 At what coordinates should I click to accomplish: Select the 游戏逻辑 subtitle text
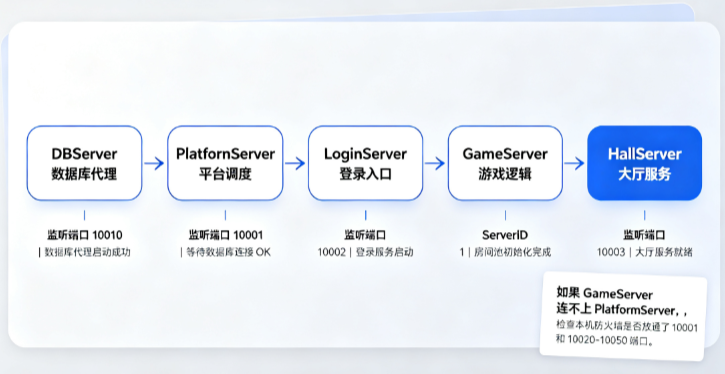[x=505, y=174]
